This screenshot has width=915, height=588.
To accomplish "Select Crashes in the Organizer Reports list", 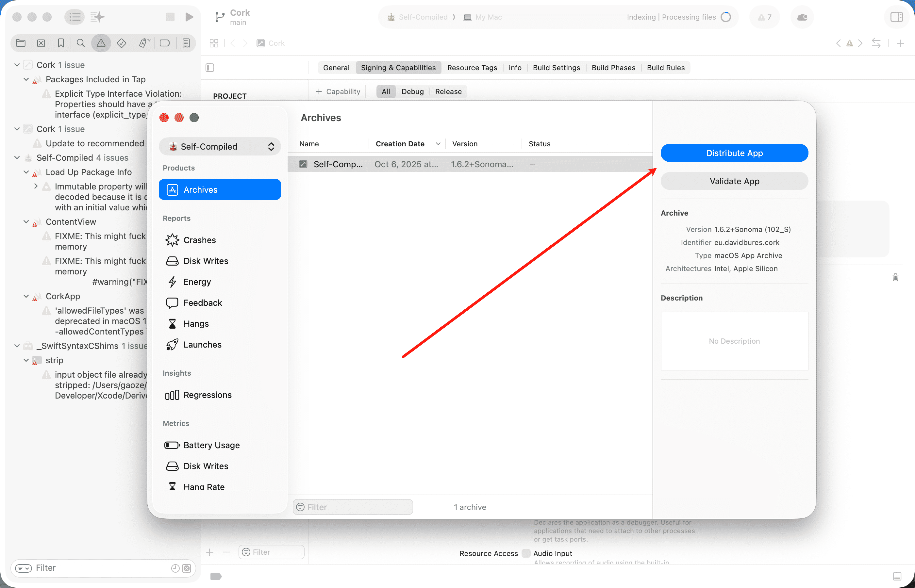I will 199,240.
